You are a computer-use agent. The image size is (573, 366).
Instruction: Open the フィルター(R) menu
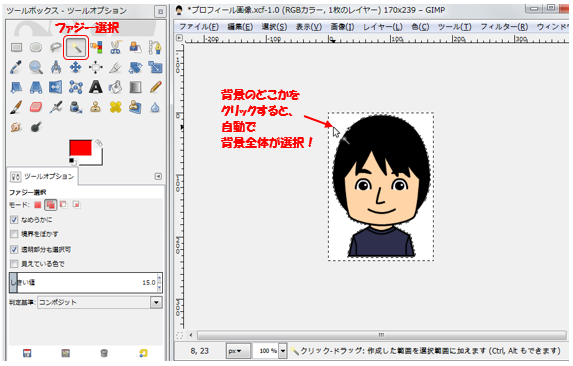504,27
